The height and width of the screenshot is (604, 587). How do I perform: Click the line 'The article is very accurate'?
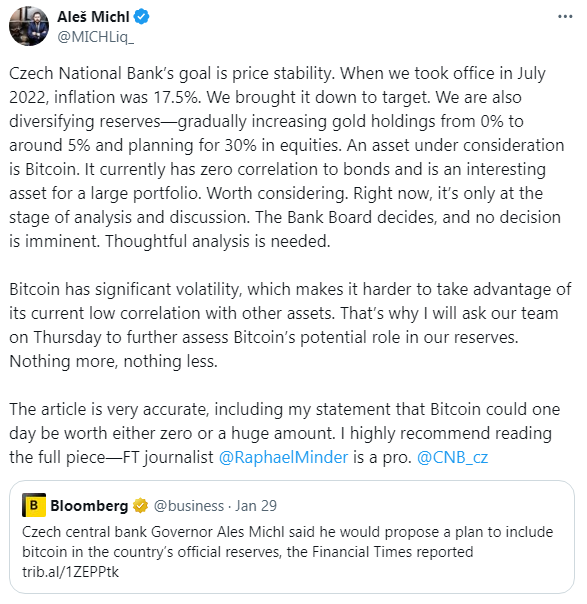coord(285,409)
